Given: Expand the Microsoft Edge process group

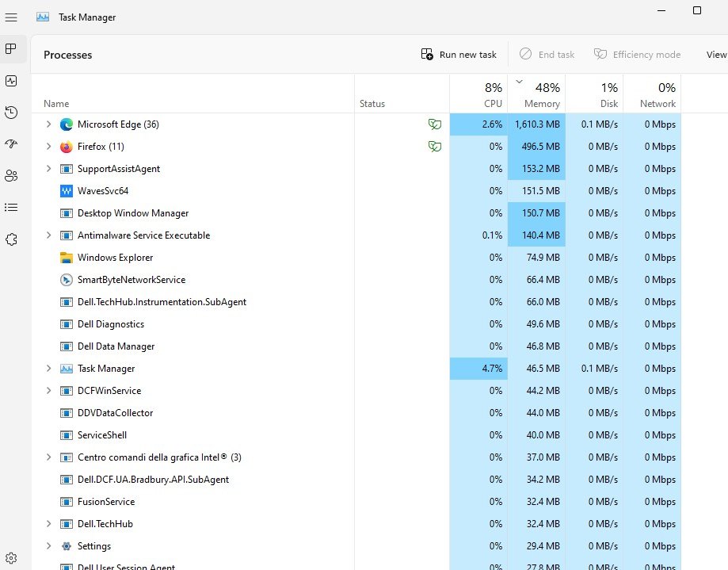Looking at the screenshot, I should pyautogui.click(x=48, y=124).
